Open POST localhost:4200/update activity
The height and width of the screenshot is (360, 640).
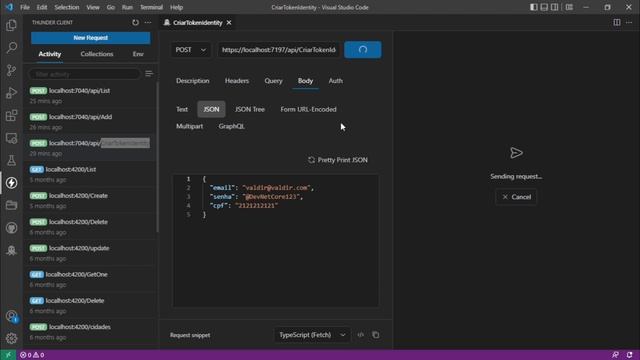click(90, 253)
